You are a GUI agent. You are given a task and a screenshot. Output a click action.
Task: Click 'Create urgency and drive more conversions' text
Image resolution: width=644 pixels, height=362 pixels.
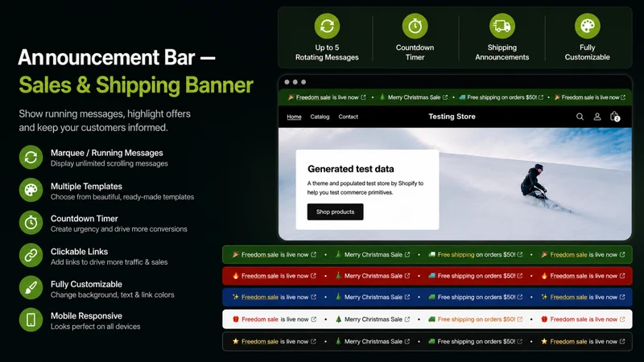coord(118,229)
